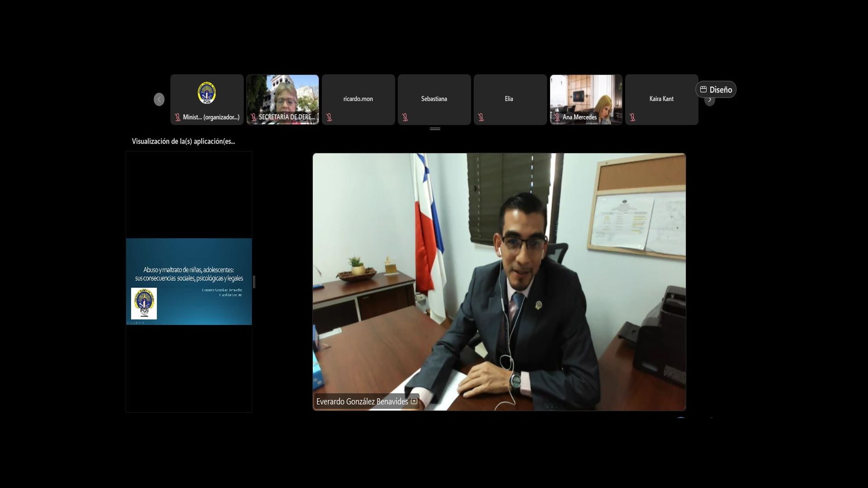Select the Kaira Kant participant tile
This screenshot has height=488, width=868.
[661, 99]
